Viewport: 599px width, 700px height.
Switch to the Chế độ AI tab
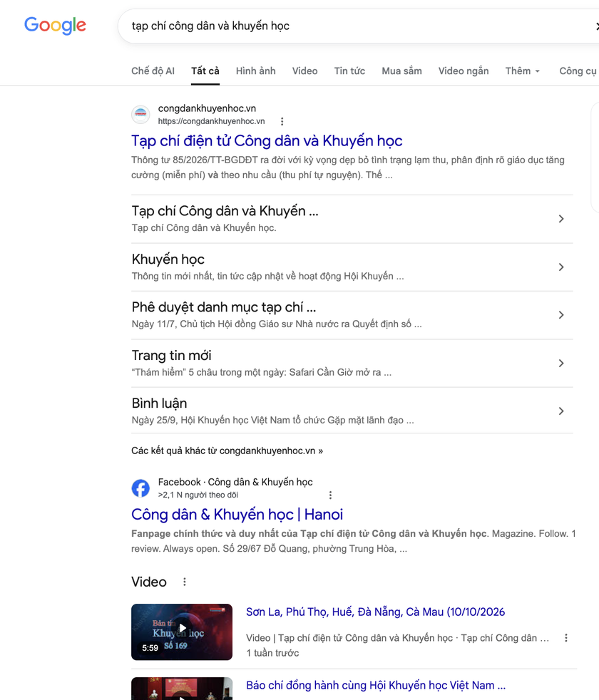point(153,71)
